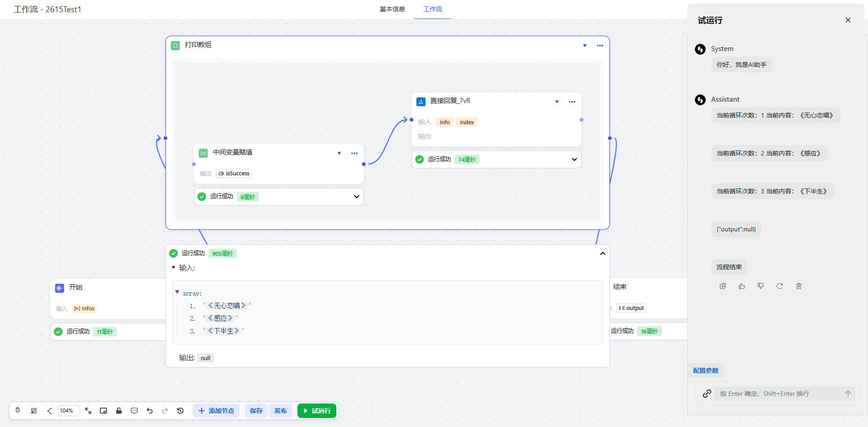Image resolution: width=868 pixels, height=427 pixels.
Task: Toggle mouse interaction mode in toolbar
Action: click(x=18, y=411)
